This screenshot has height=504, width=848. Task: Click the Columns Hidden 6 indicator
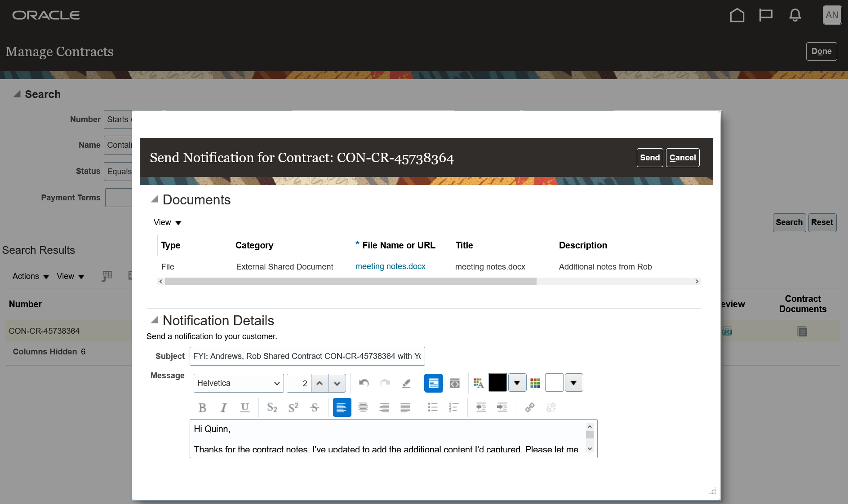click(49, 352)
